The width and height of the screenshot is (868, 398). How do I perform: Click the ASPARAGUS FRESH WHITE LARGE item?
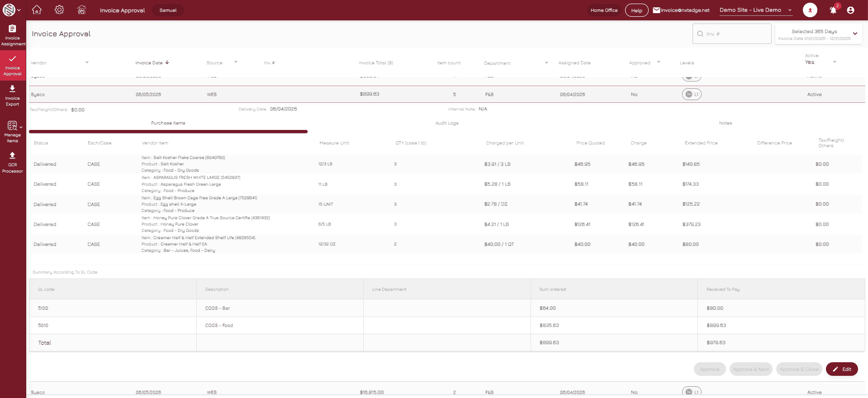(191, 177)
